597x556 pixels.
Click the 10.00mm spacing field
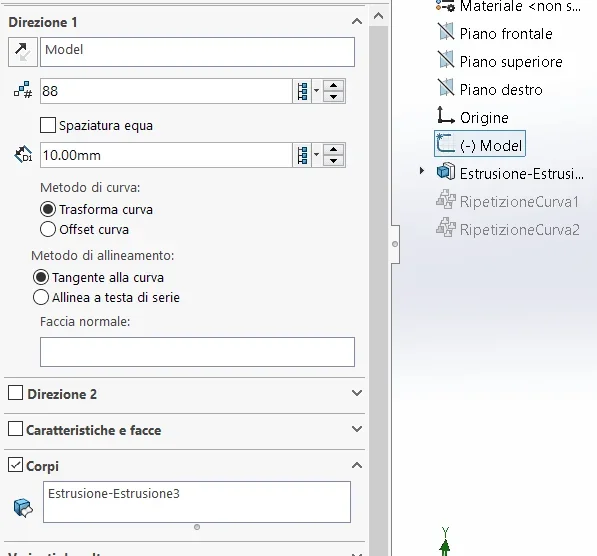(166, 155)
